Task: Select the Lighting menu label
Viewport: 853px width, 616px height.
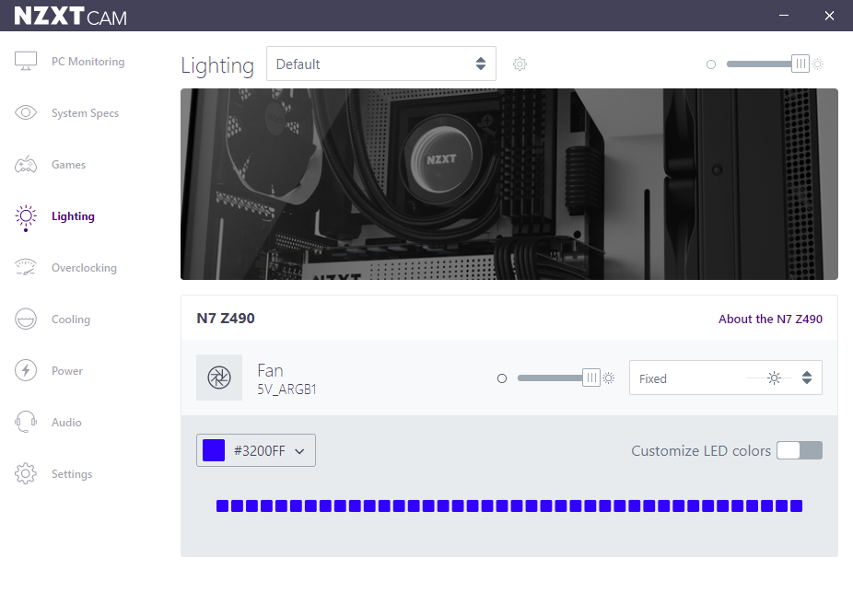Action: [x=73, y=216]
